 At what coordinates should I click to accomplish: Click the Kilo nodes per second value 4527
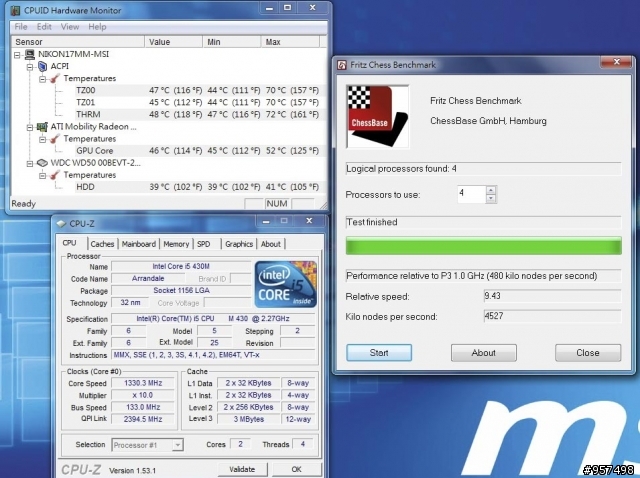(x=552, y=316)
